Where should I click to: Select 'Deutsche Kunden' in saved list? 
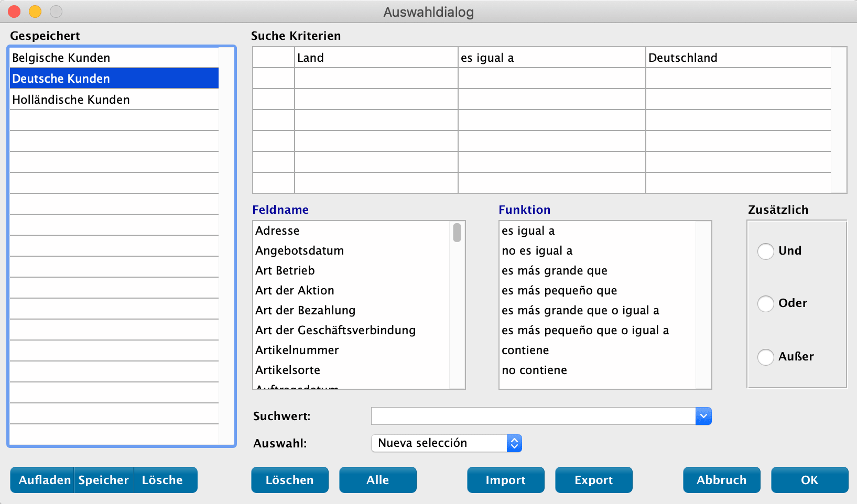[114, 79]
